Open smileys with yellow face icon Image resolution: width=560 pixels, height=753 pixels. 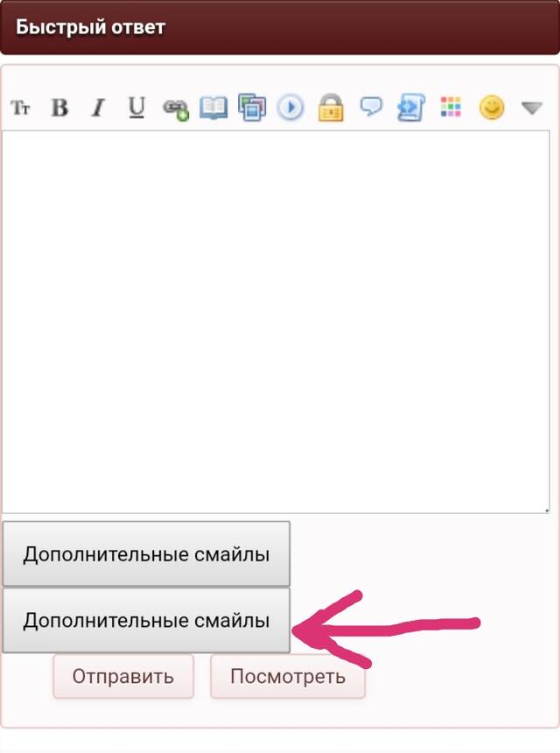pos(492,107)
